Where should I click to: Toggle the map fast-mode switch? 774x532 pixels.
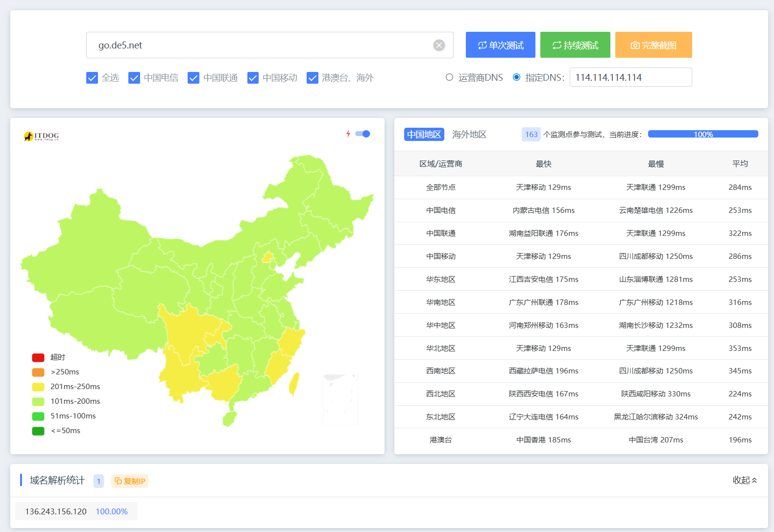tap(363, 134)
